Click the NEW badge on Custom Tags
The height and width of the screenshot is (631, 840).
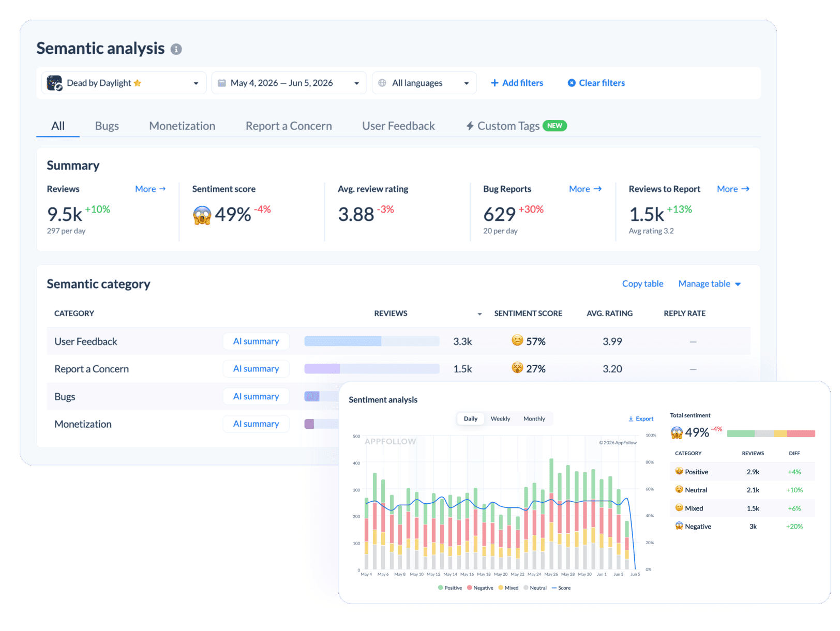pyautogui.click(x=554, y=126)
